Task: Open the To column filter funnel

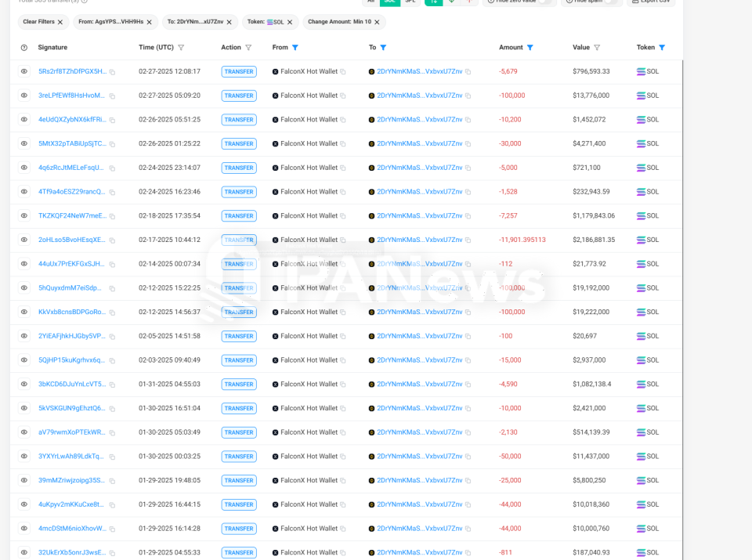Action: pyautogui.click(x=383, y=48)
